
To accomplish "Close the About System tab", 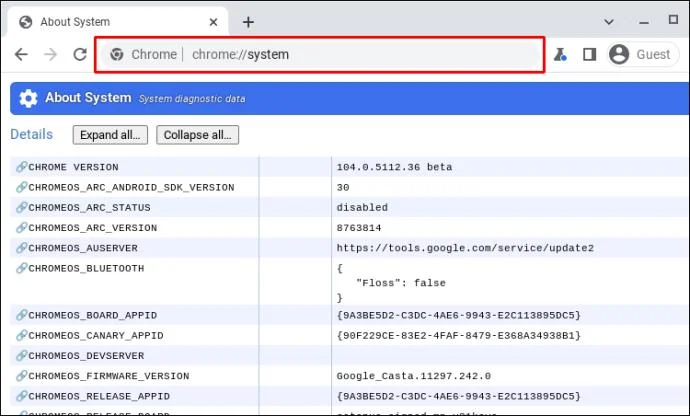I will [213, 22].
